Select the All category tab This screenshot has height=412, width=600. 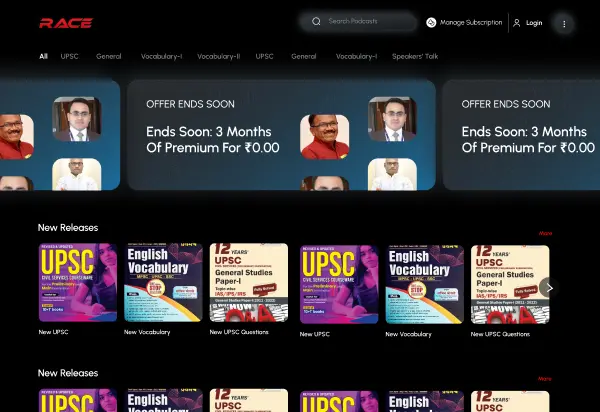[44, 56]
